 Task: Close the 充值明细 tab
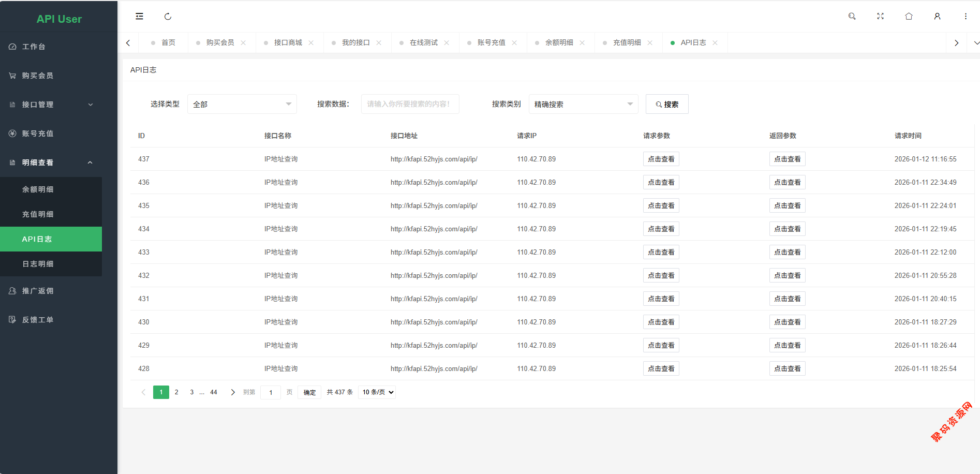click(650, 43)
